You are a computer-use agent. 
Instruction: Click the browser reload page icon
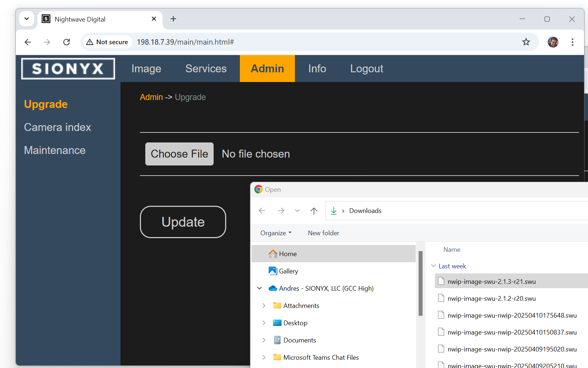(67, 42)
